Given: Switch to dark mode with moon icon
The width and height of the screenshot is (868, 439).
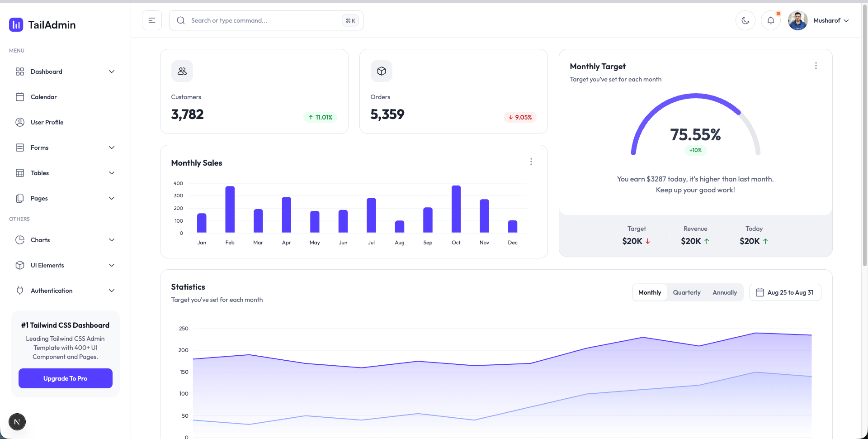Looking at the screenshot, I should (745, 20).
